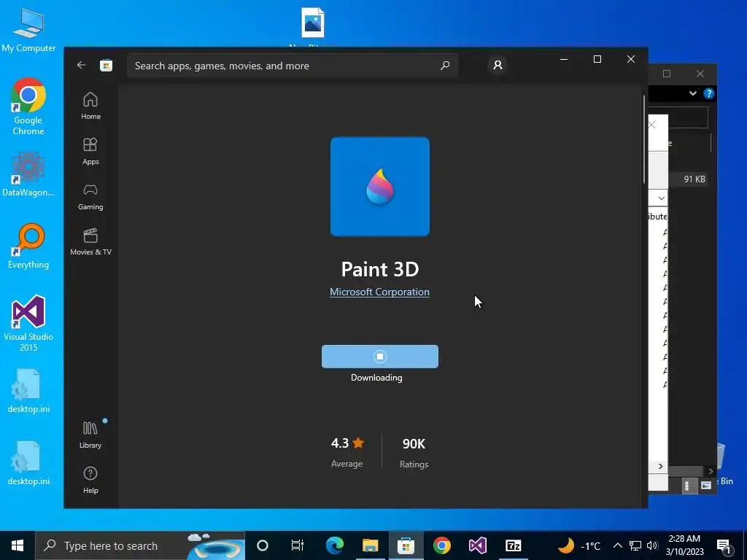Click the Paint 3D app thumbnail
This screenshot has width=747, height=560.
point(379,186)
